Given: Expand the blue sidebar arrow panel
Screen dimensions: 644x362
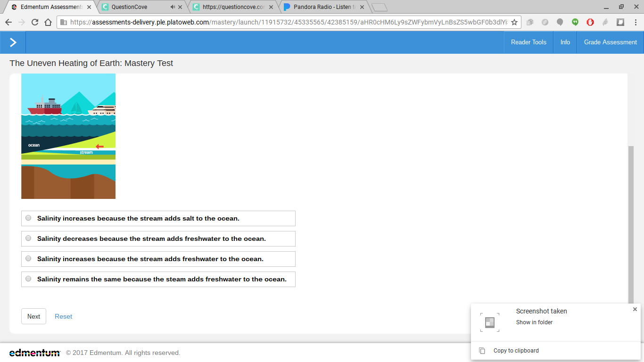Looking at the screenshot, I should coord(13,42).
